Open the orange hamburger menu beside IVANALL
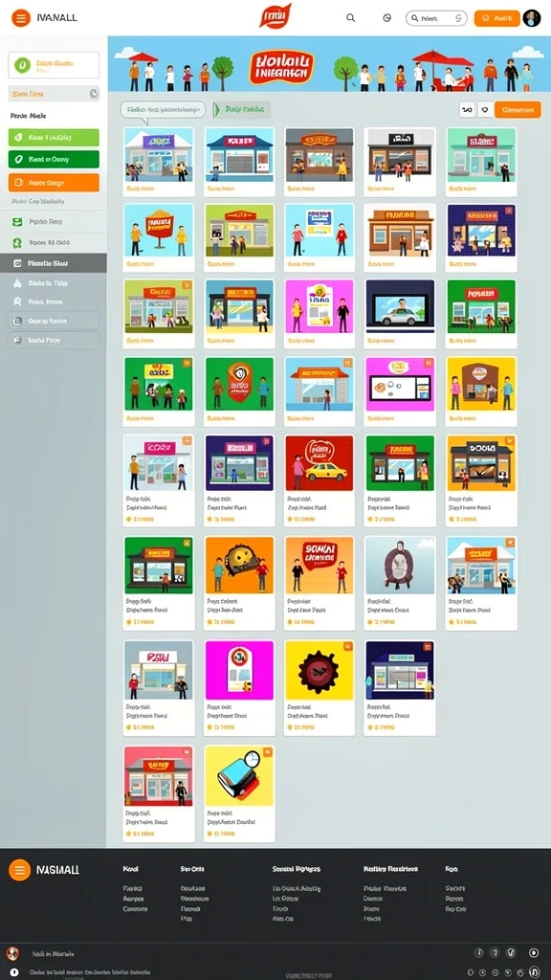Screen dimensions: 551x980 [x=21, y=18]
